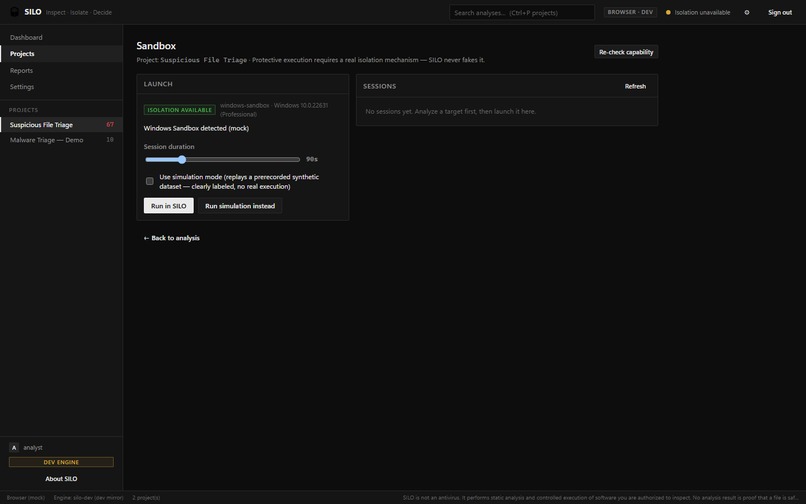Select the Suspicious File Triage project
Viewport: 806px width, 504px height.
pos(61,124)
